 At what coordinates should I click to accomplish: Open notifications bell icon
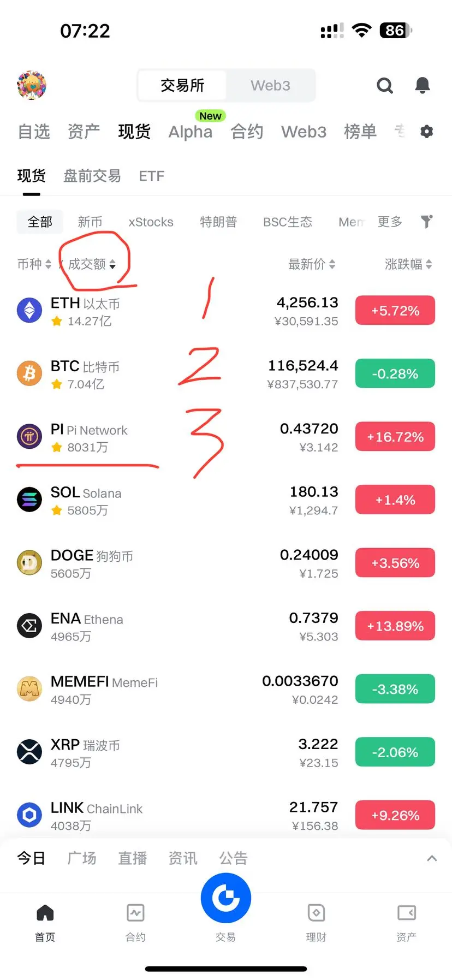tap(423, 85)
